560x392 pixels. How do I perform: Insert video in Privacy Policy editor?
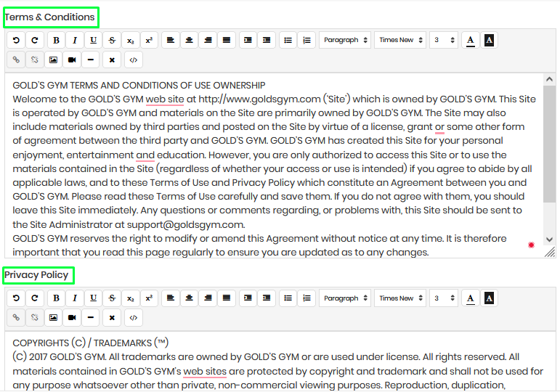coord(72,317)
